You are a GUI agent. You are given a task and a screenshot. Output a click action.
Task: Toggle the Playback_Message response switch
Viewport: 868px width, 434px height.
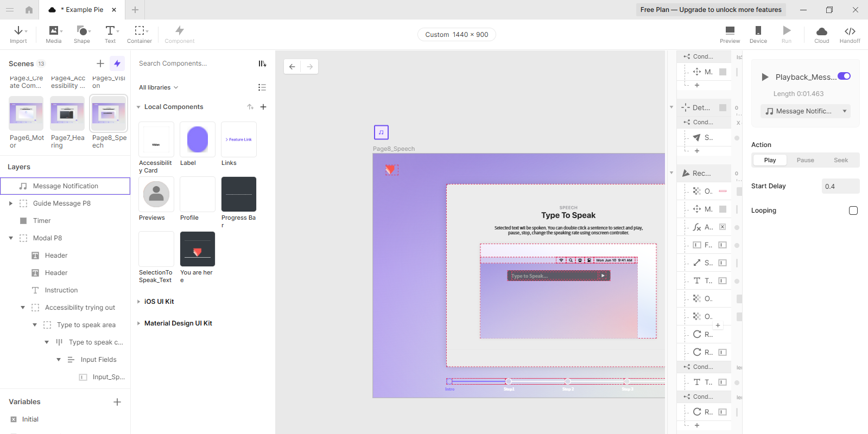coord(844,76)
